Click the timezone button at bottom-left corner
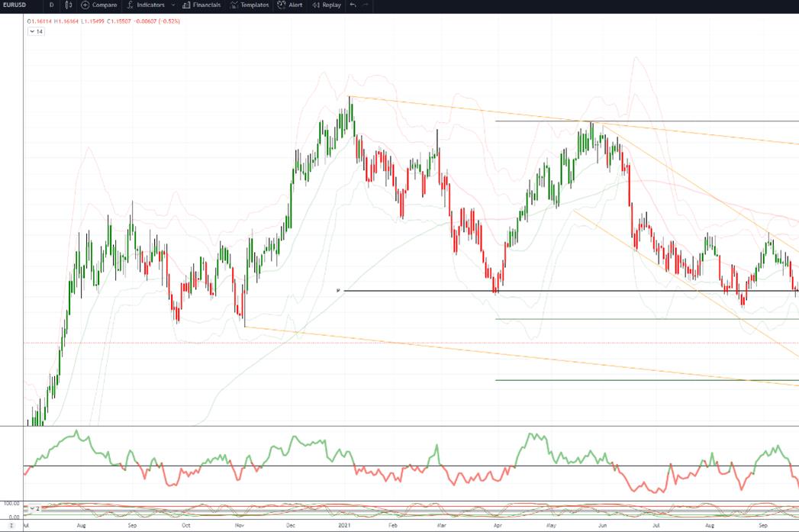Viewport: 799px width, 532px height. (x=11, y=525)
